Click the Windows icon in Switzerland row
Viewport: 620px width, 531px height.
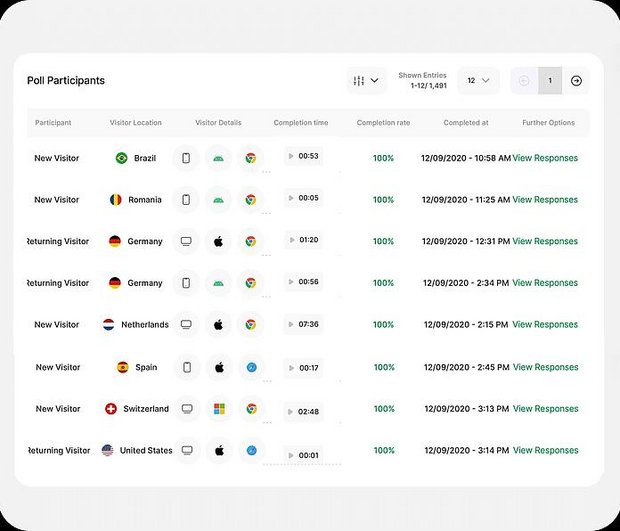218,409
